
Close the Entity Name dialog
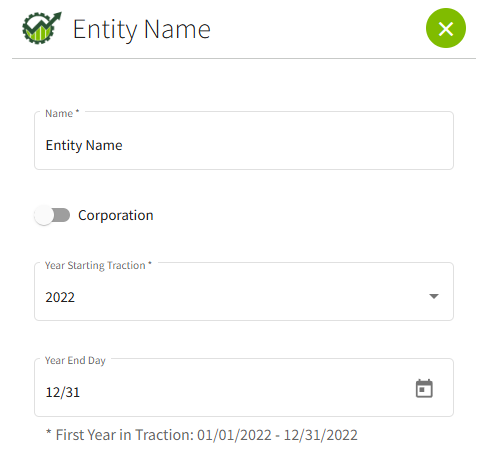click(446, 28)
